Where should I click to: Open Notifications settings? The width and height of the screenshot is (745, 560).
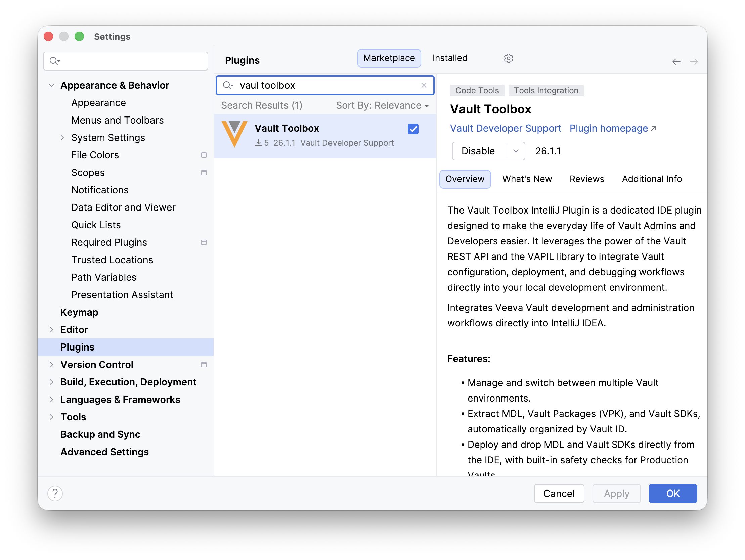100,190
